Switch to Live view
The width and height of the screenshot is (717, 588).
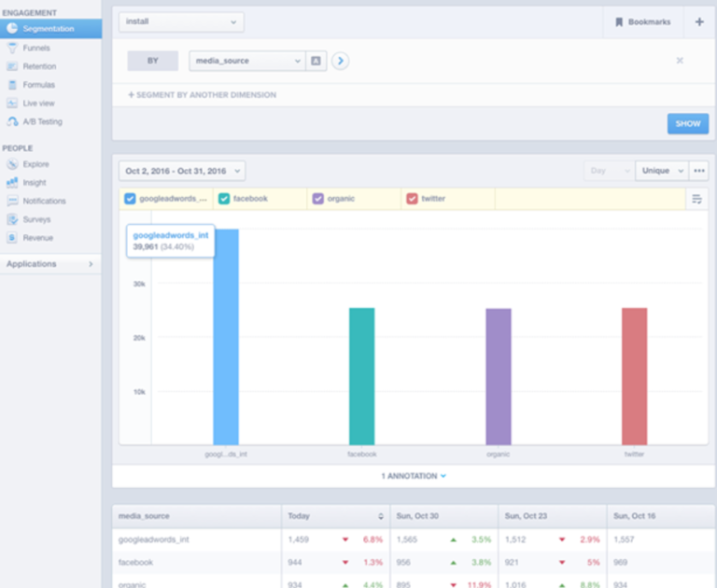[x=38, y=104]
